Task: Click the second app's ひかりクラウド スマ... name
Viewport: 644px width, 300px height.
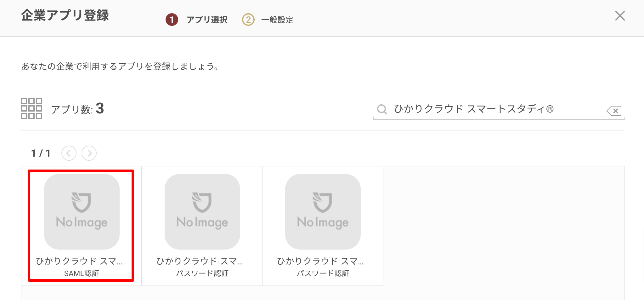Action: 200,261
